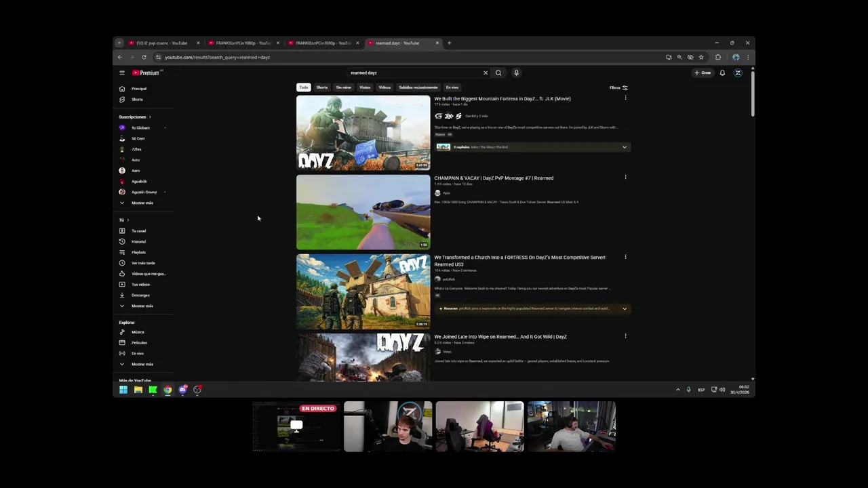Image resolution: width=868 pixels, height=488 pixels.
Task: Open Discord from the taskbar
Action: tap(182, 390)
